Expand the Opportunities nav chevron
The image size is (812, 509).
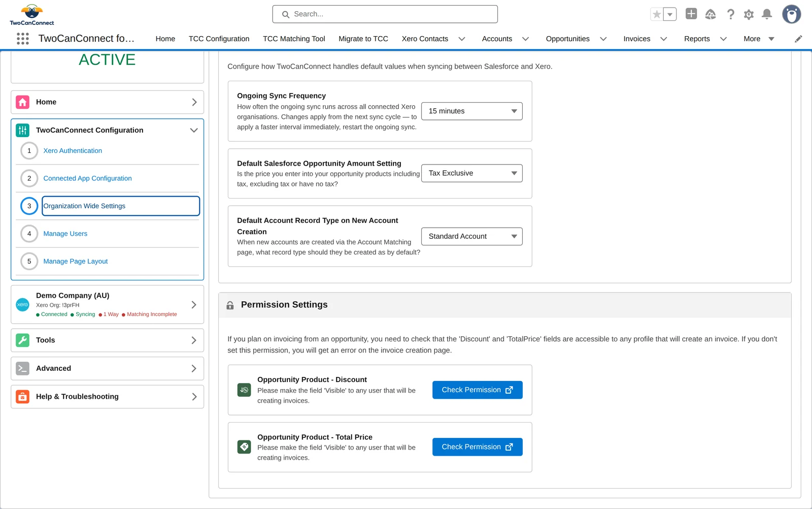coord(603,39)
